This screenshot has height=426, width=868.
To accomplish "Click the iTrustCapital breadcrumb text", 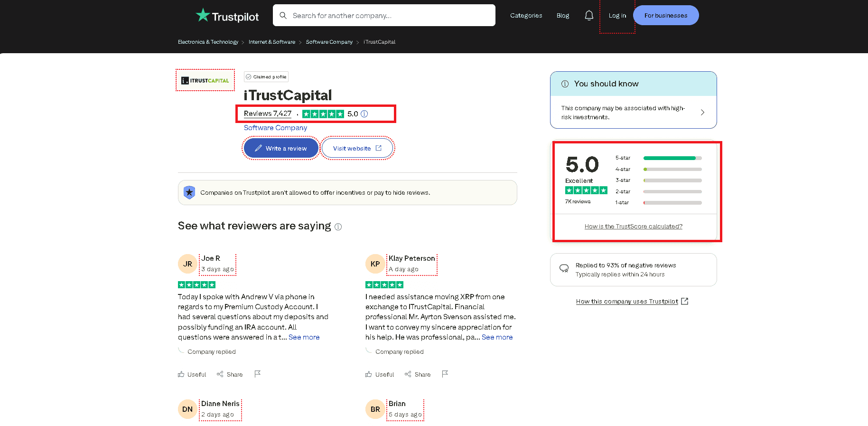I will click(380, 42).
